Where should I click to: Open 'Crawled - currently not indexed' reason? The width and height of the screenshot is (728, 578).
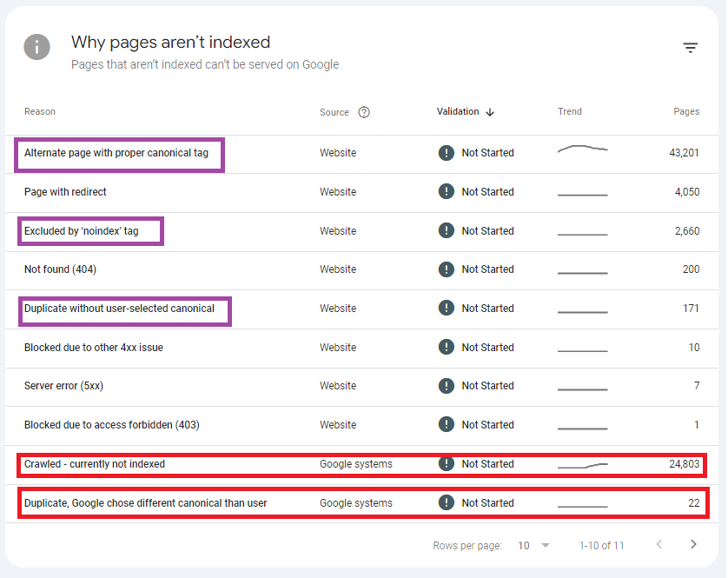pyautogui.click(x=95, y=464)
